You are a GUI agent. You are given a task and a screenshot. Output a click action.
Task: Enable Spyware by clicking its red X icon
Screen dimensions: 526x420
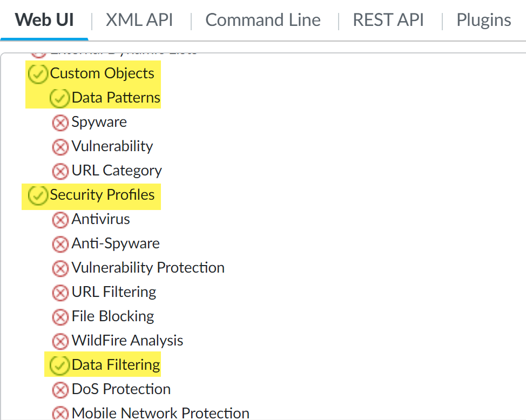(60, 123)
